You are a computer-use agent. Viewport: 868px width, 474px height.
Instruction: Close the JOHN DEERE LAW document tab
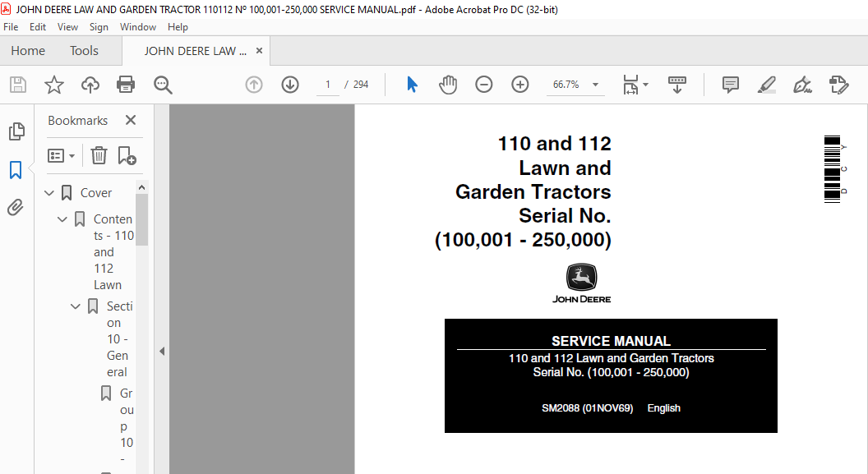pyautogui.click(x=259, y=51)
